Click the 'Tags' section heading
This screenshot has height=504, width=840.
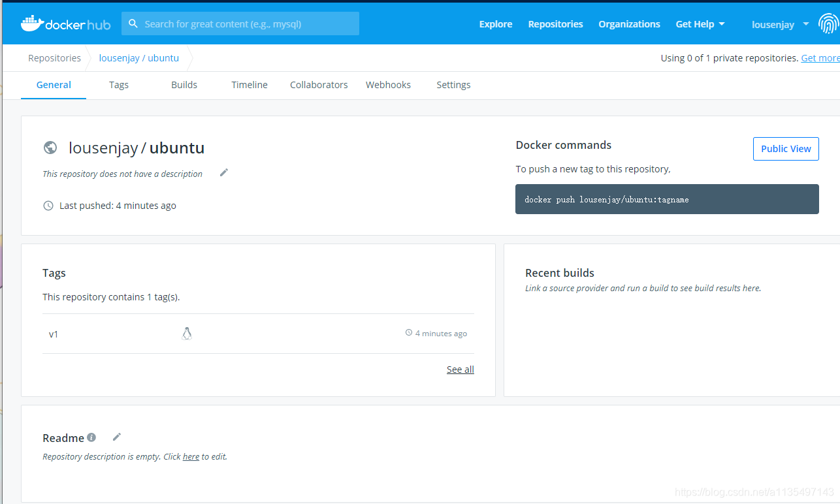[54, 273]
